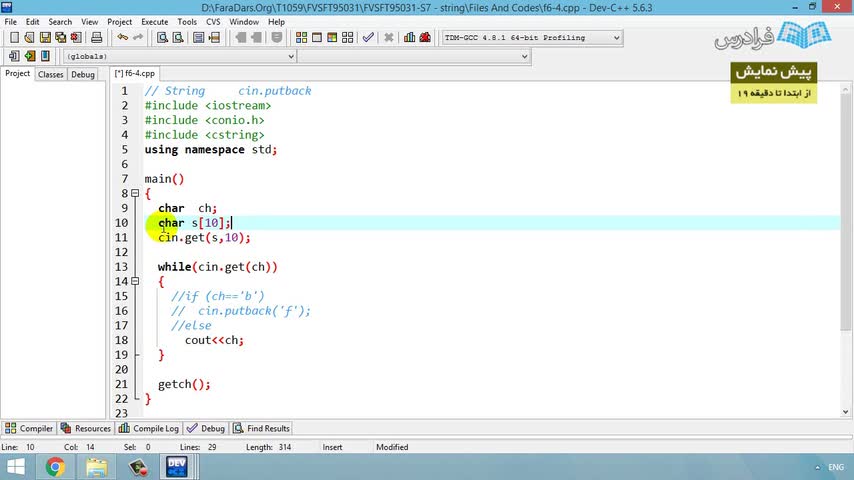Viewport: 854px width, 480px height.
Task: Open Find with the first magnifier icon
Action: click(x=162, y=38)
